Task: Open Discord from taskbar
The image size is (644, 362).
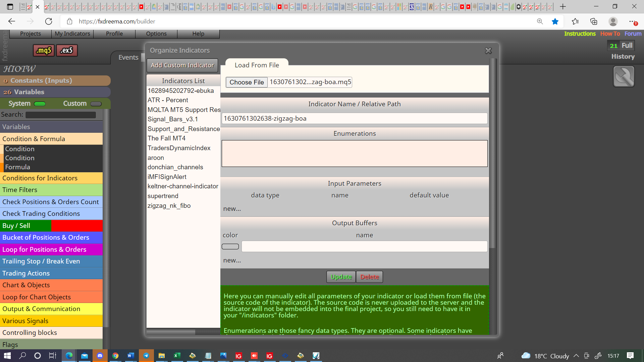Action: pos(100,356)
